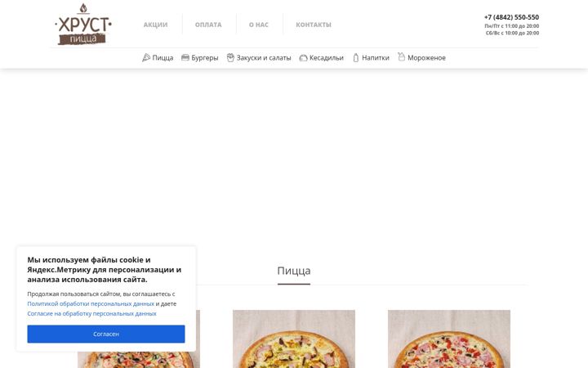Click the quesadilla icon
This screenshot has height=368, width=588.
pyautogui.click(x=303, y=58)
